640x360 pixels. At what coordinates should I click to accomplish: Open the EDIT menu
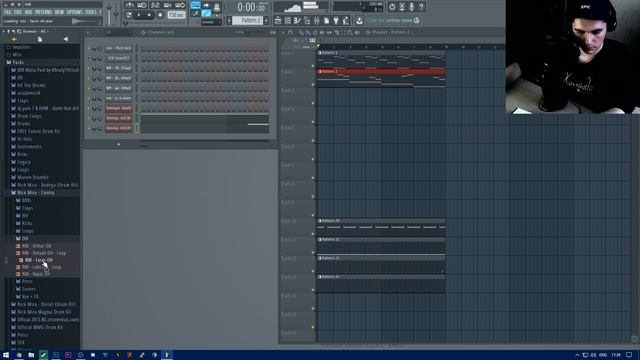point(18,12)
